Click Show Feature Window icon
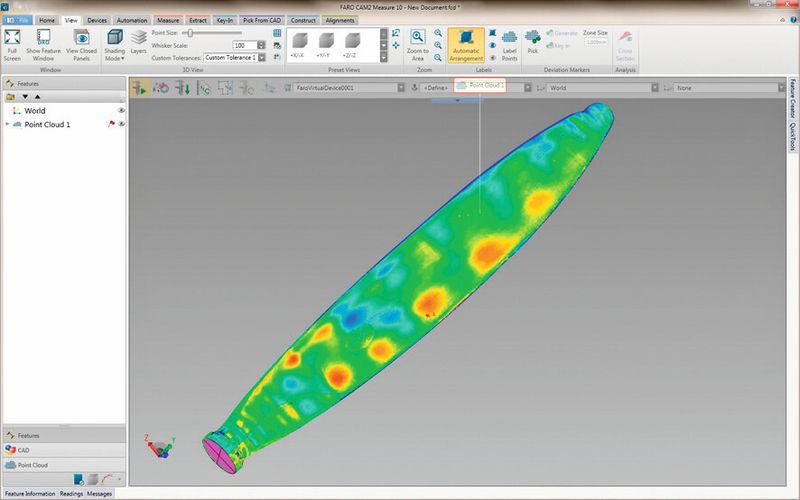 pos(43,37)
